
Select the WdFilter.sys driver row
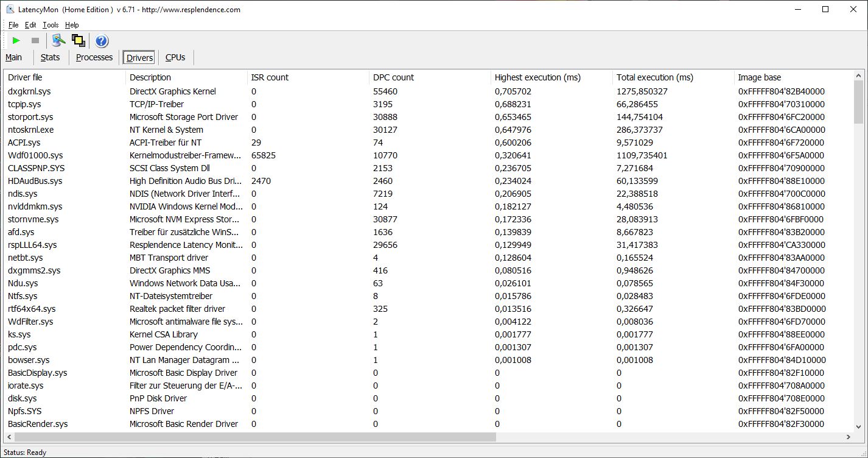[429, 322]
